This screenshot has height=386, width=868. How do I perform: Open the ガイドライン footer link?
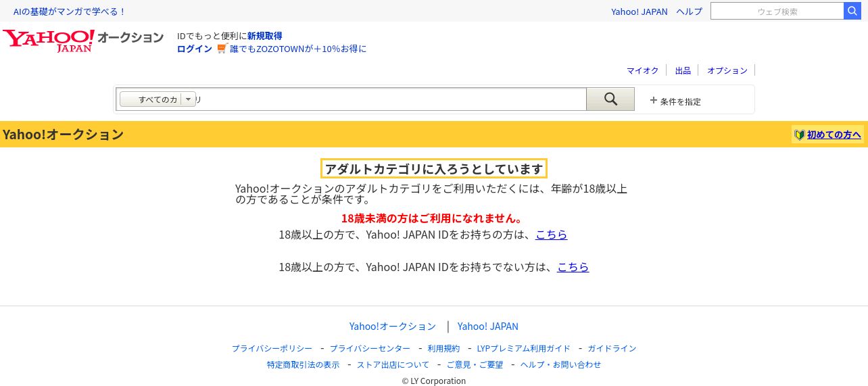(x=612, y=348)
